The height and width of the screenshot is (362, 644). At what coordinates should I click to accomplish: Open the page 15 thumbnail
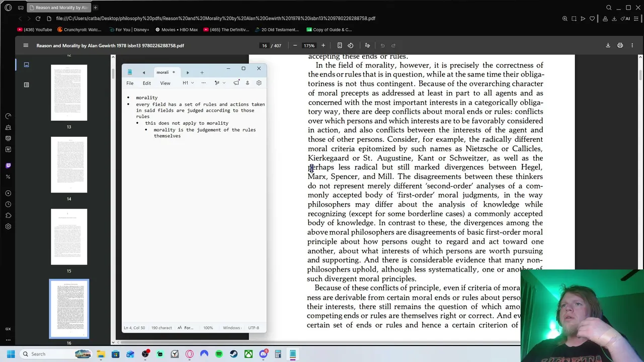[x=69, y=237]
